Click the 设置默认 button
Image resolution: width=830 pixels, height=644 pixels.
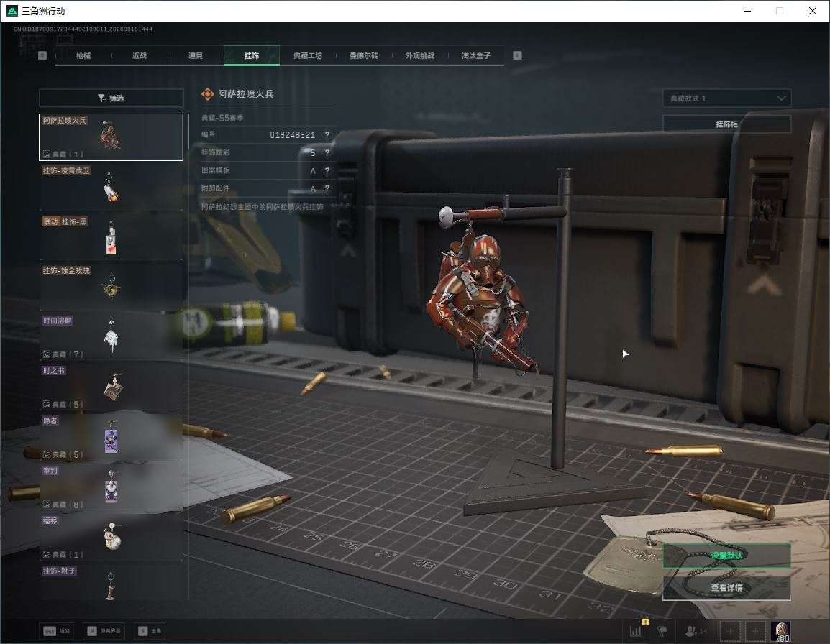[x=726, y=556]
